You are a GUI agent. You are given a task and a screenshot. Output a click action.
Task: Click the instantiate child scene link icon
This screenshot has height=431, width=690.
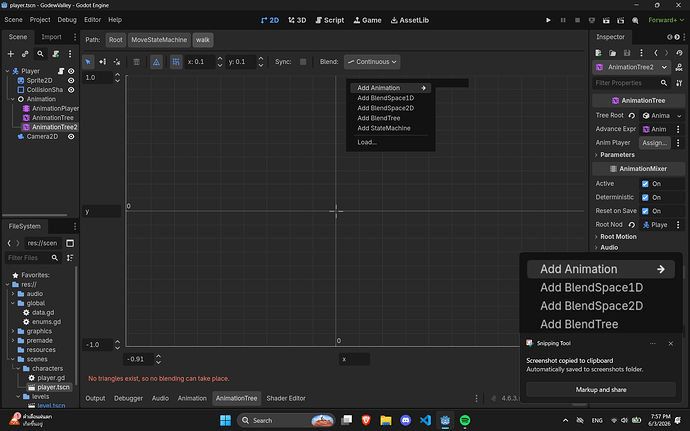[x=25, y=54]
